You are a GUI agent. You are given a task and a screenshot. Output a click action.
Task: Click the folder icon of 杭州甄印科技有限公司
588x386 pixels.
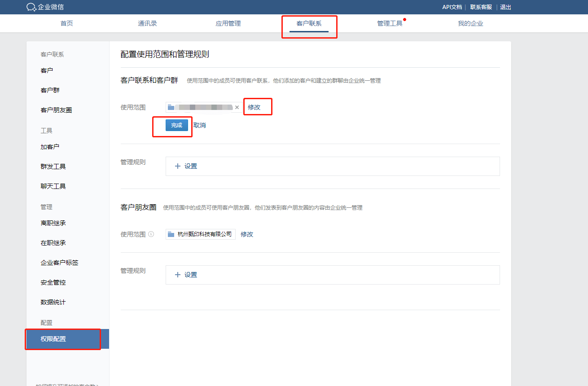tap(171, 234)
